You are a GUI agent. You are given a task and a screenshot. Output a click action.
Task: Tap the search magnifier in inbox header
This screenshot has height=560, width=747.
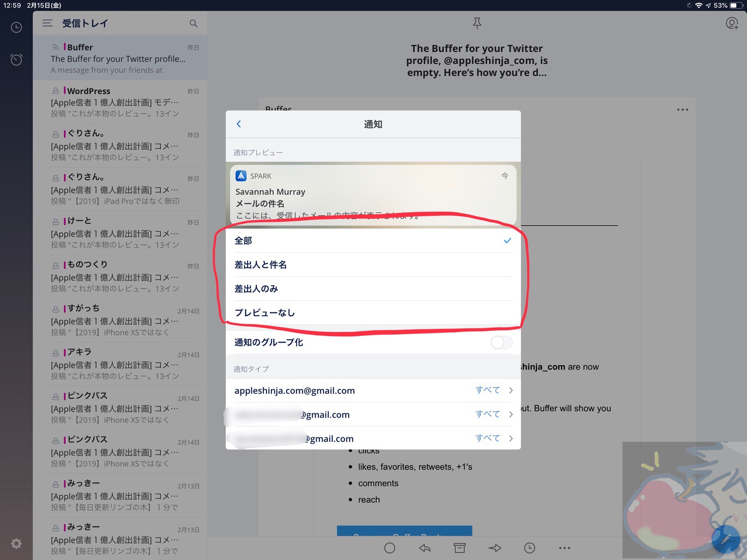(194, 23)
